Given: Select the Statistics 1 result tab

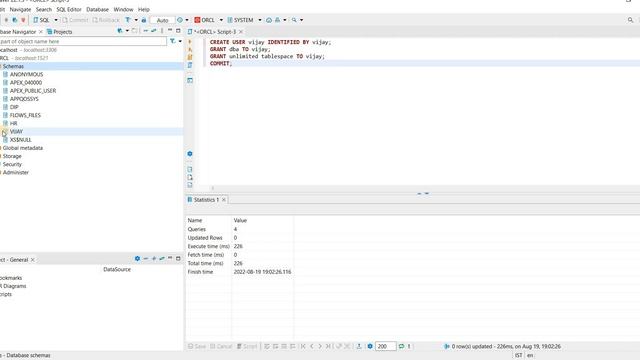Looking at the screenshot, I should [x=203, y=200].
